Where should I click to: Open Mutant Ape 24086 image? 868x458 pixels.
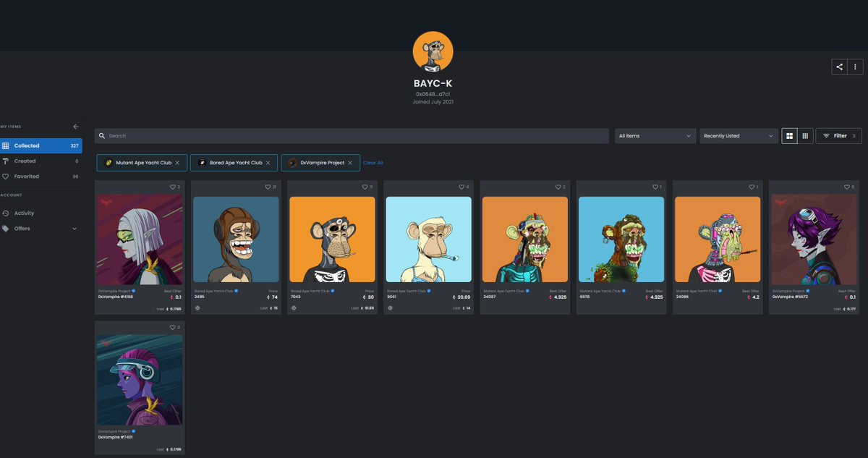pos(718,239)
